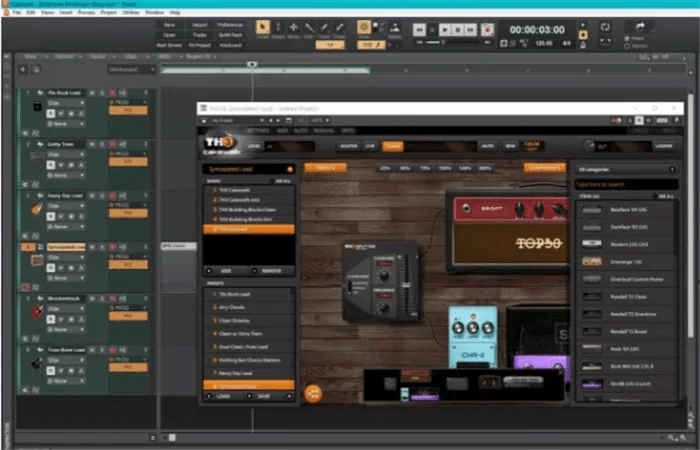This screenshot has width=700, height=450.
Task: Open the track view filter dropdown above tracks
Action: point(131,69)
